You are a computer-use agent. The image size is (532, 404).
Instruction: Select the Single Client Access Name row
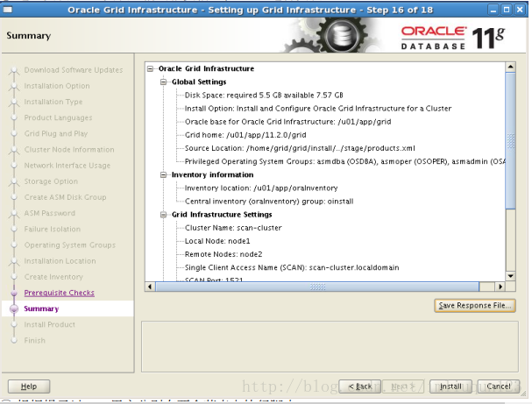click(292, 267)
